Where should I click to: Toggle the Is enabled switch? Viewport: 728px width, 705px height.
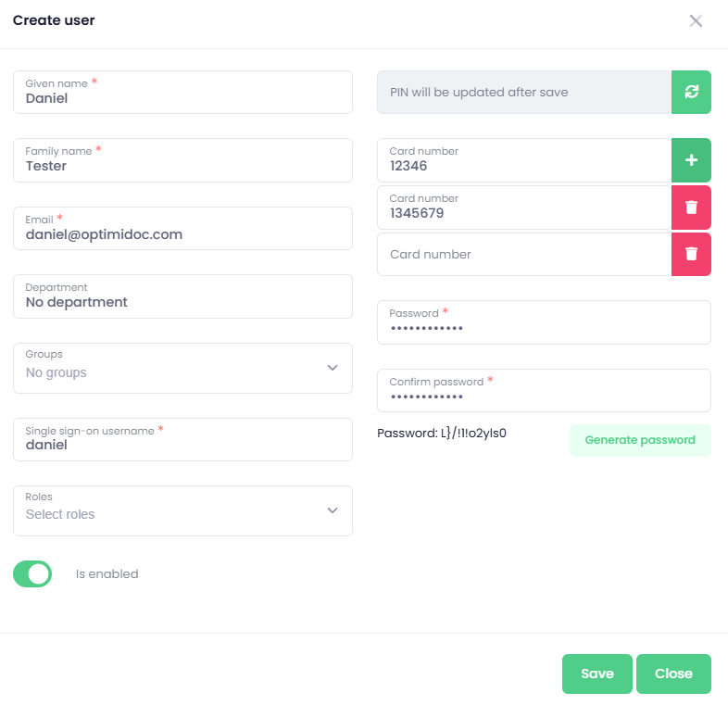(32, 573)
